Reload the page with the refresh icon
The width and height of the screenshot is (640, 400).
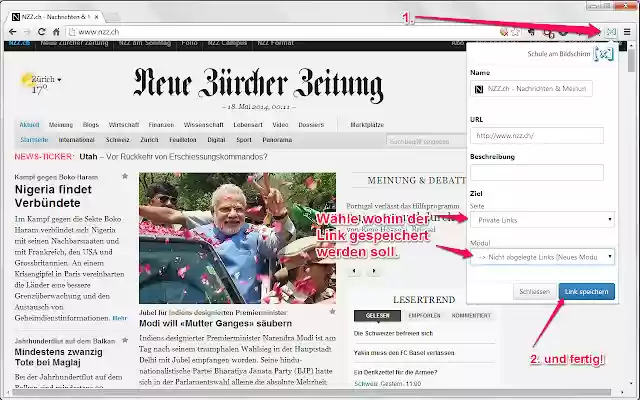click(41, 31)
